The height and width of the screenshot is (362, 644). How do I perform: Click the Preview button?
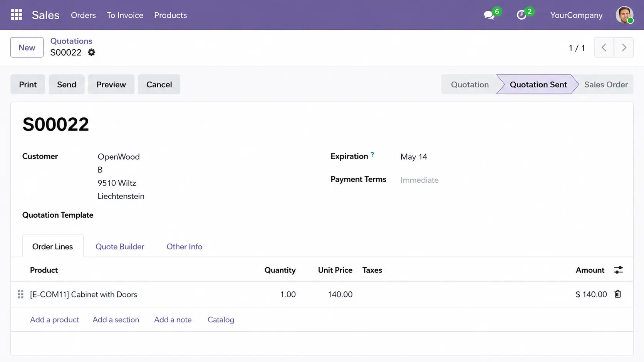click(x=111, y=84)
